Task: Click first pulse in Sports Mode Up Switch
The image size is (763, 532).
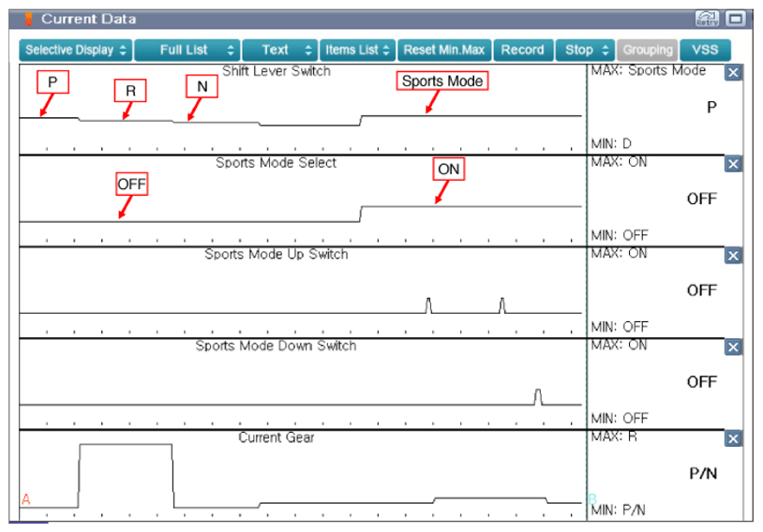Action: tap(428, 305)
